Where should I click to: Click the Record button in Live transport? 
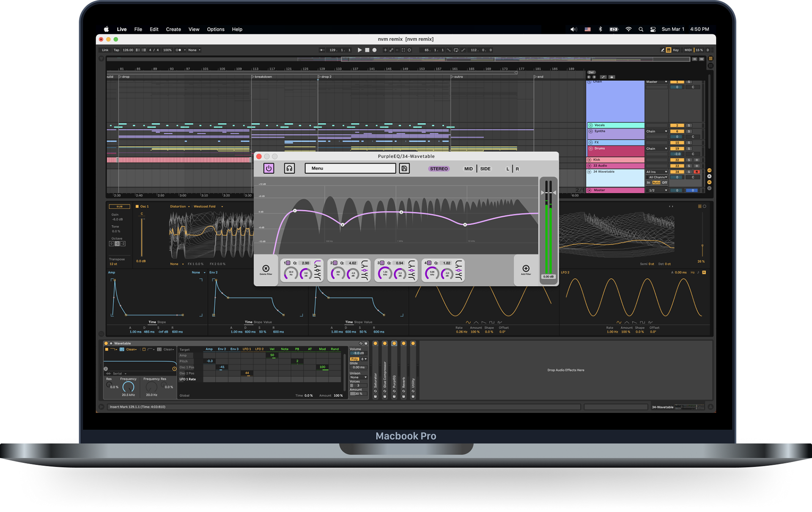pos(374,50)
